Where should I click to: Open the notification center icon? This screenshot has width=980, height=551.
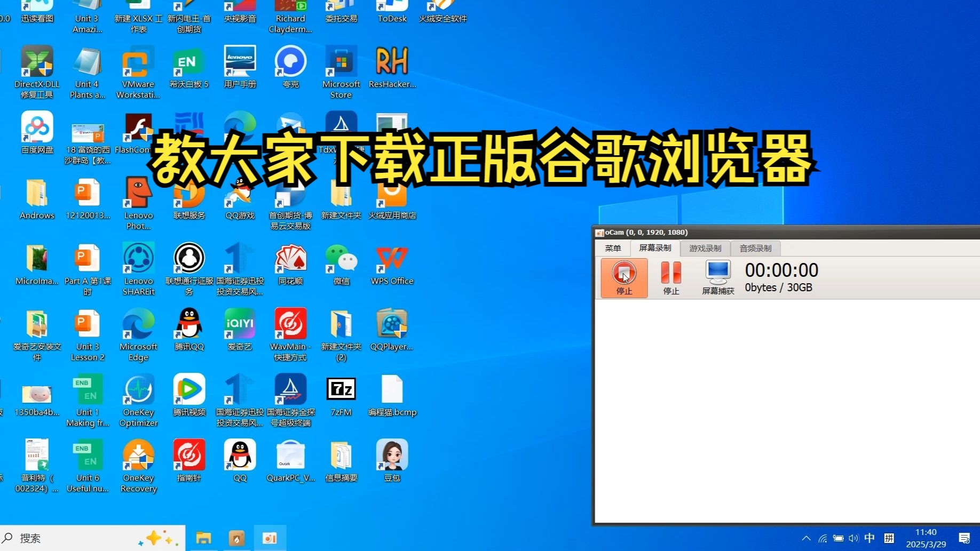click(964, 538)
